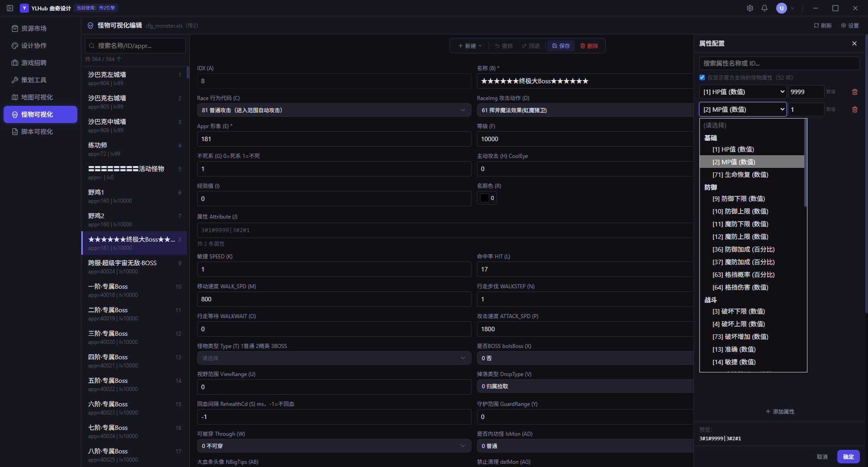Click the user avatar U icon
This screenshot has width=868, height=467.
tap(782, 8)
